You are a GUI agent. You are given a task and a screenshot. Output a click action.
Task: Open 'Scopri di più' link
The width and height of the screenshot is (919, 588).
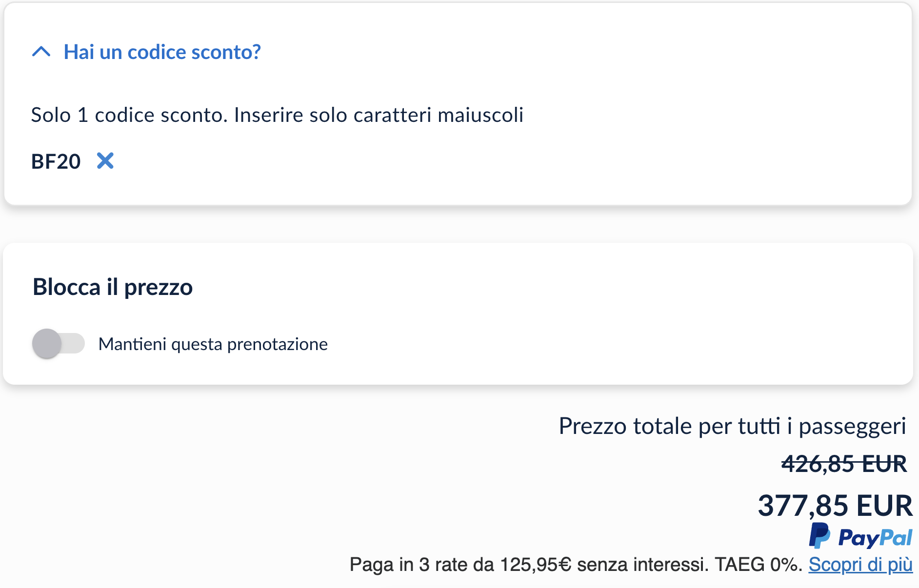[x=861, y=565]
